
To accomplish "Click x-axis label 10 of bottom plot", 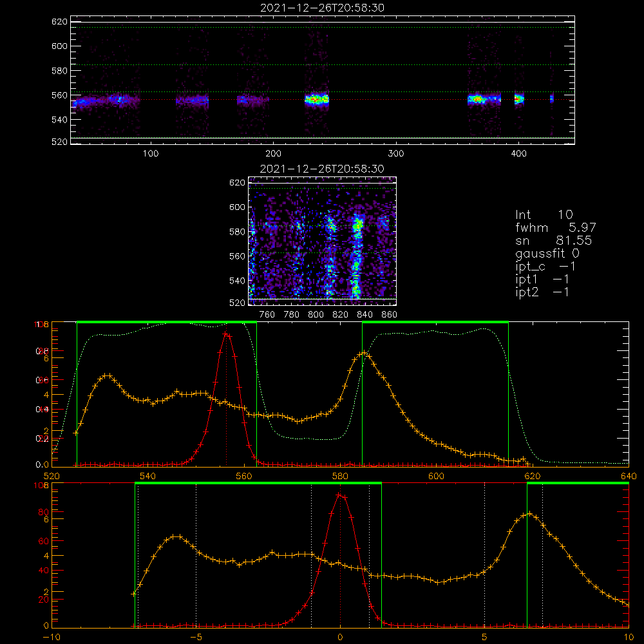I will [629, 637].
